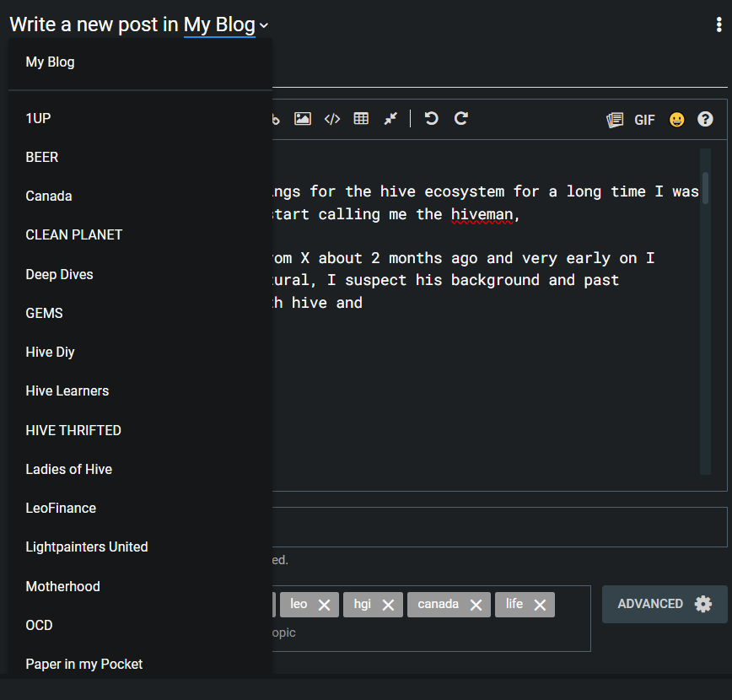Open the ADVANCED settings button

tap(665, 604)
